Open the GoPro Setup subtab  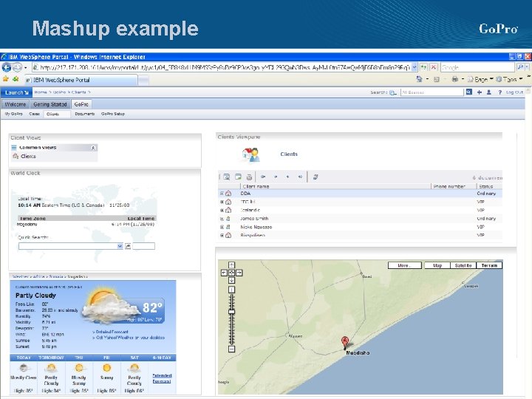tap(113, 114)
